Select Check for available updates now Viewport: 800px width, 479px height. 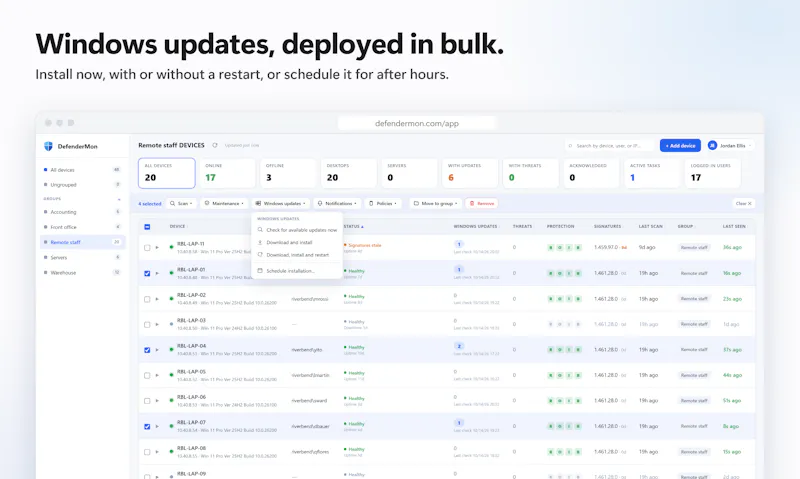[297, 230]
